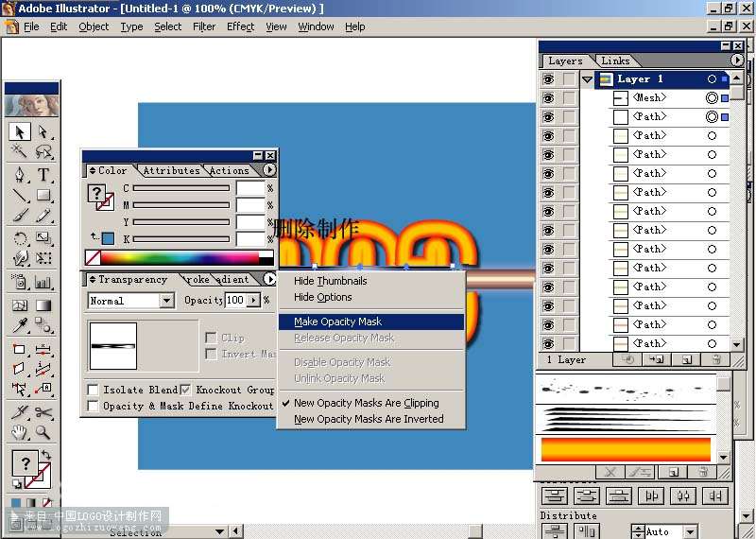Hide the Mesh sublayer via eye icon
Screen dimensions: 756x539
(548, 98)
